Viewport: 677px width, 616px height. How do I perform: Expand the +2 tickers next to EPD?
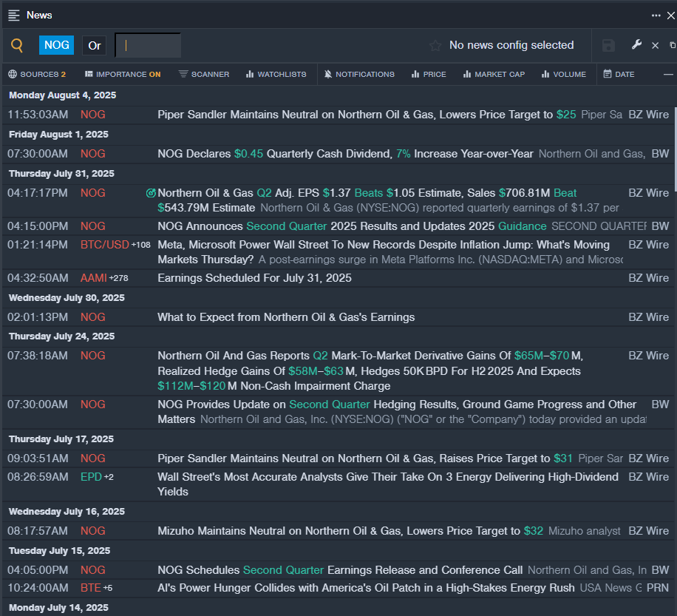[109, 477]
